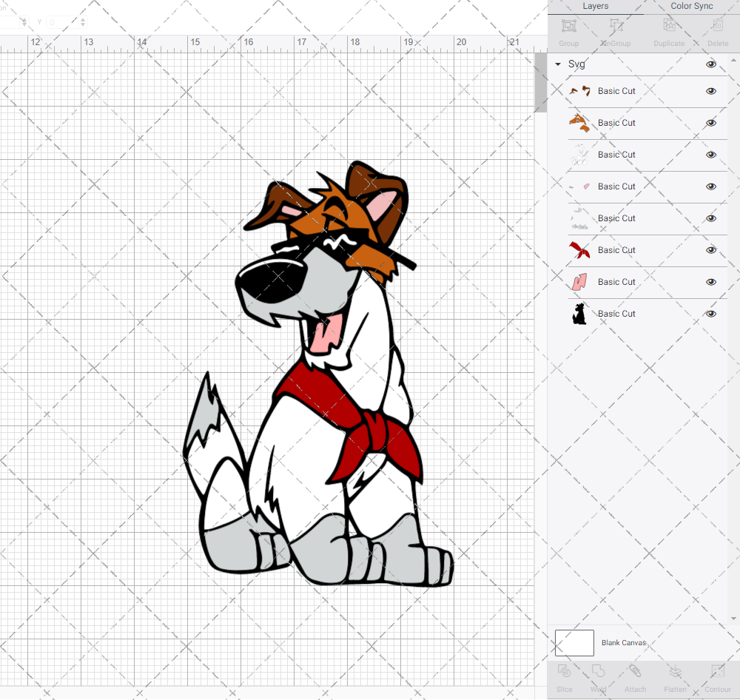Hide the red bandana layer
Viewport: 740px width, 700px height.
coord(710,250)
